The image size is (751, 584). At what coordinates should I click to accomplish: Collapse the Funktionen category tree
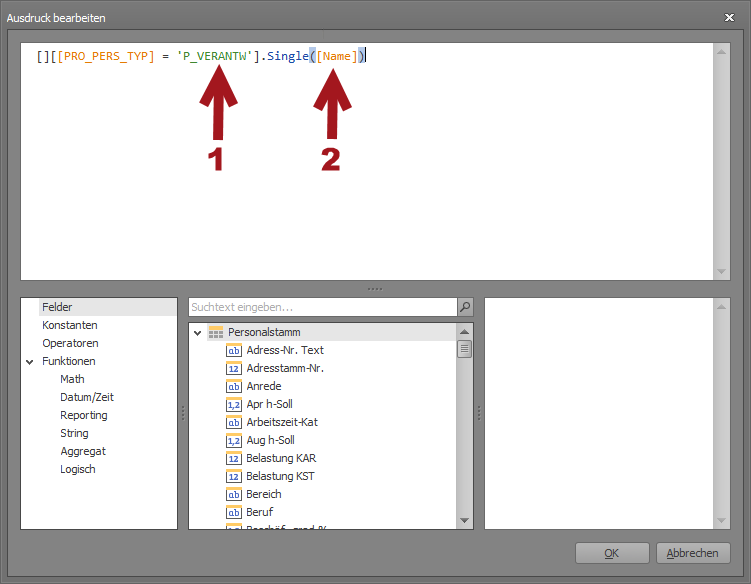coord(30,362)
